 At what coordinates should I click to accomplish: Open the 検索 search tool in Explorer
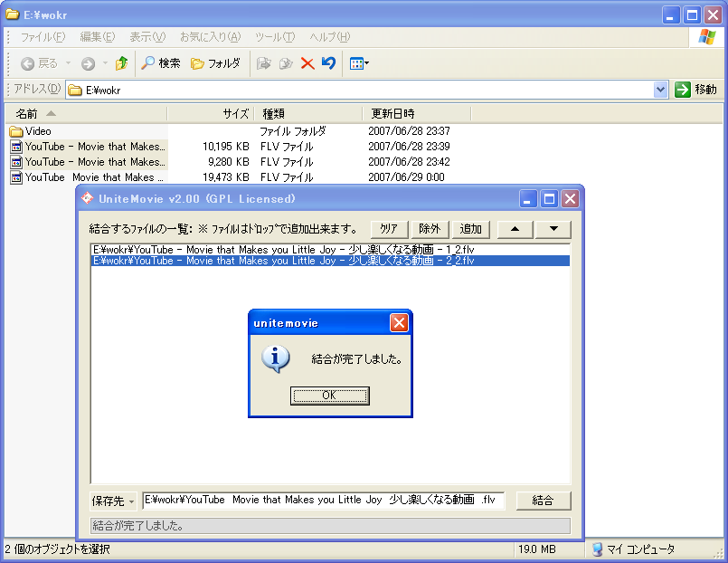[161, 63]
